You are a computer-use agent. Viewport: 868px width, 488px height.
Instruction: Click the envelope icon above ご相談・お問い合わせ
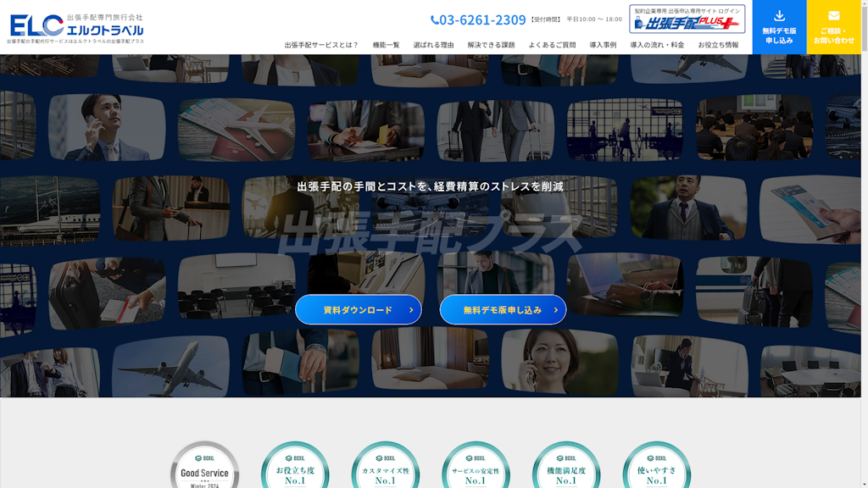click(833, 16)
